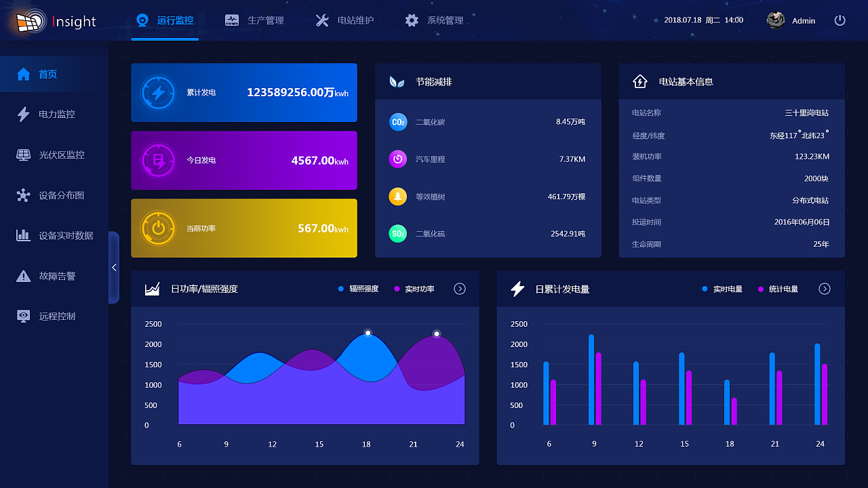The image size is (868, 488).
Task: Click the 远程控制 eye monitor icon
Action: [x=24, y=316]
